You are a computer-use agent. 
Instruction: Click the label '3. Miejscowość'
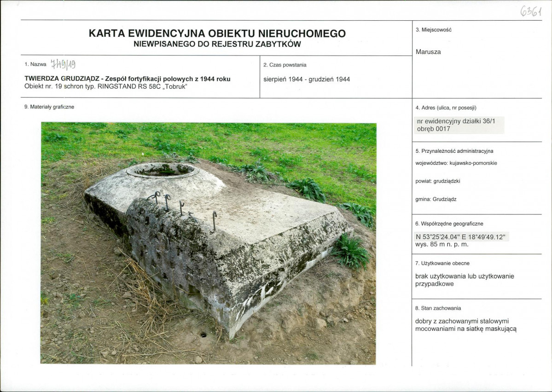click(433, 30)
